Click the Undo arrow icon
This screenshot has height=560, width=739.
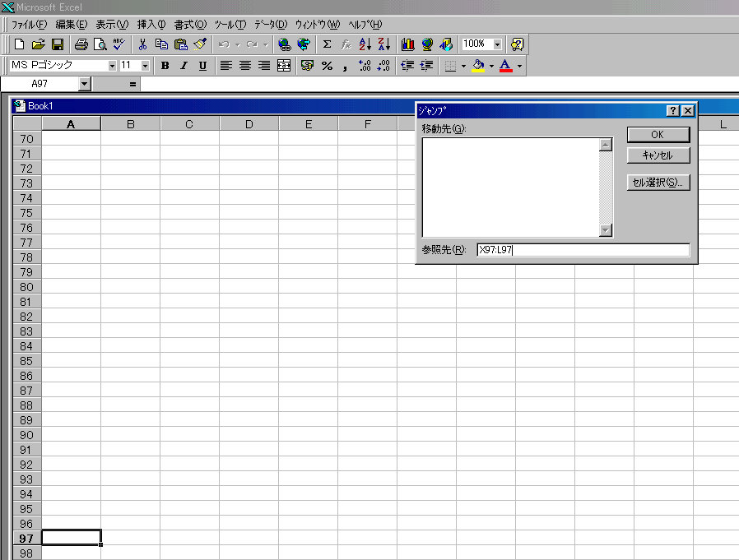[x=224, y=44]
